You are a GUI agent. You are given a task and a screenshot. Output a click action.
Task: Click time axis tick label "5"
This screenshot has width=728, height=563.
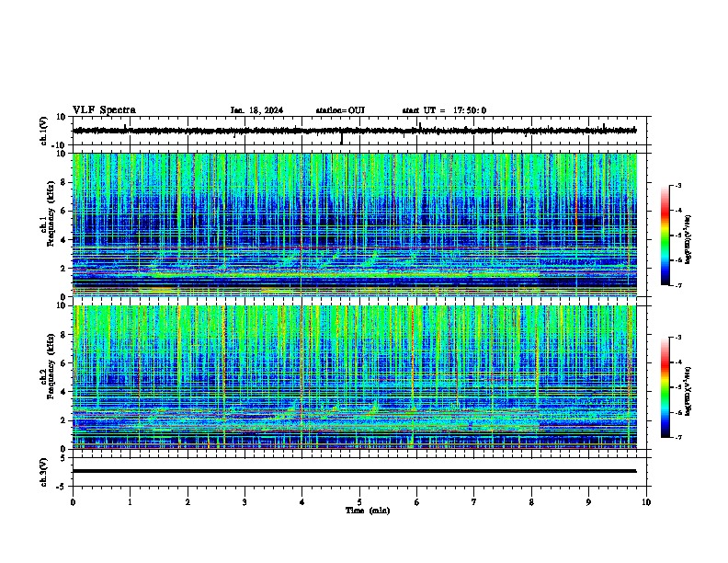359,502
